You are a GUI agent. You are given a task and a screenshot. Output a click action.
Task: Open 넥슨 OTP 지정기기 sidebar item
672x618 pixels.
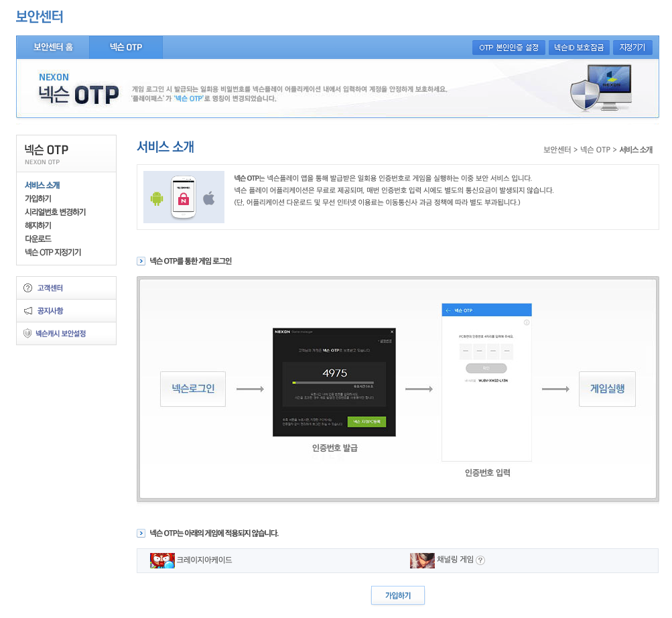click(53, 252)
